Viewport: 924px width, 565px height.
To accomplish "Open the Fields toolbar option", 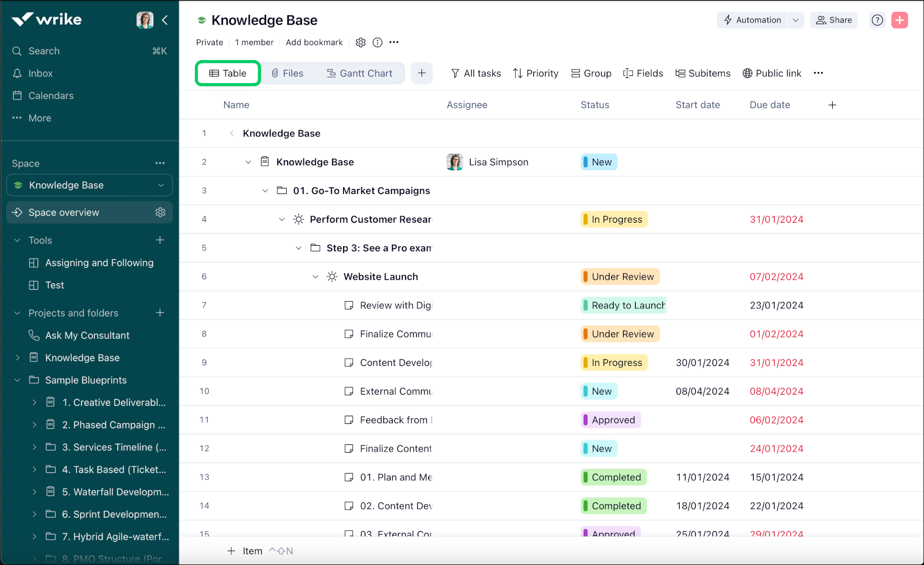I will point(643,73).
